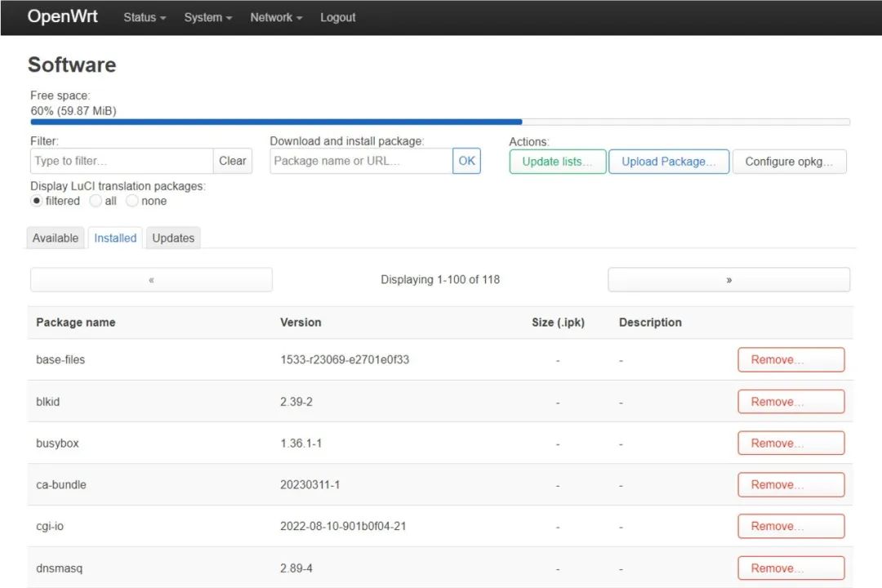Click the Update lists button

click(x=557, y=162)
